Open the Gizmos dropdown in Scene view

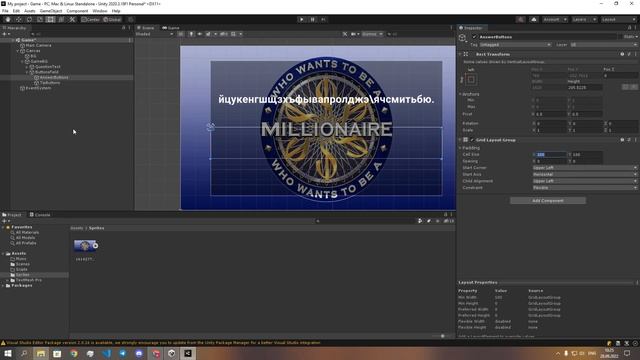(x=372, y=34)
